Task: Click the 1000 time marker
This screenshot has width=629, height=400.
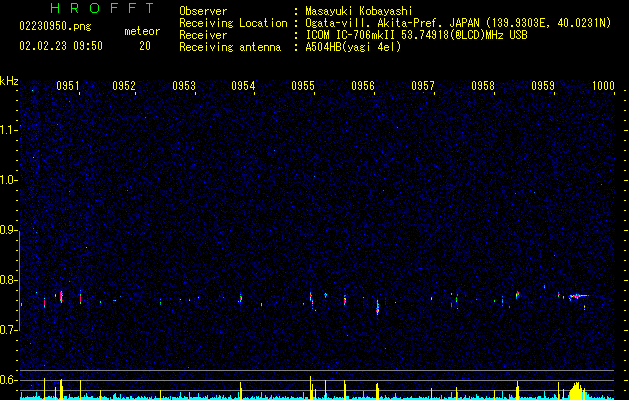Action: pyautogui.click(x=603, y=86)
